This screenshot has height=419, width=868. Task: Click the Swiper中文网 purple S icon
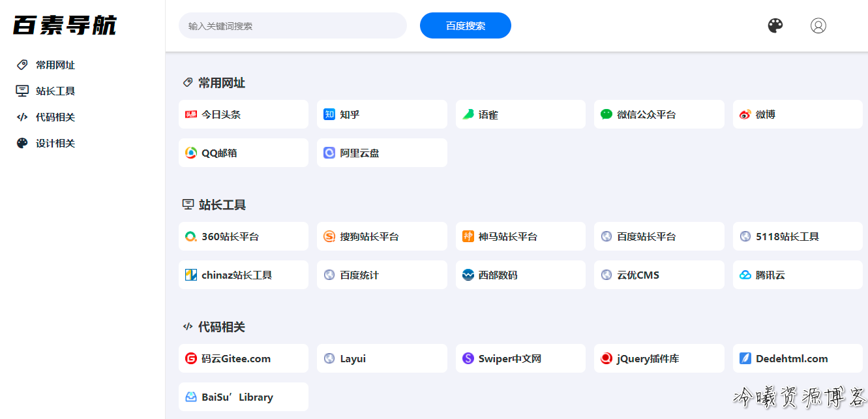pos(468,358)
